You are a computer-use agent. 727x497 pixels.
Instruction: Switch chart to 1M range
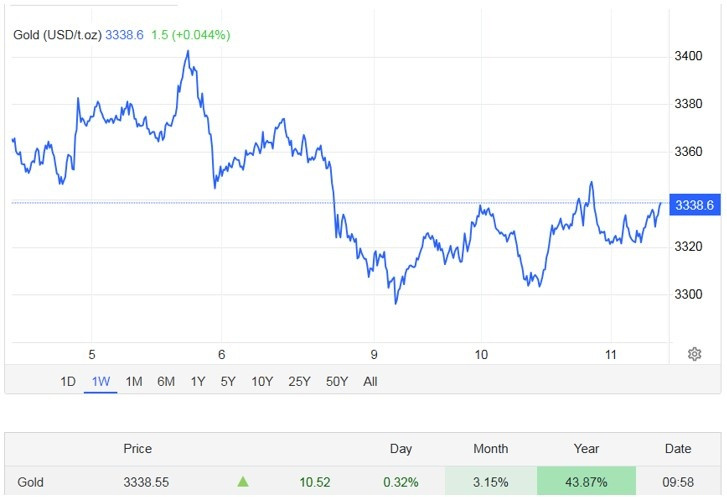(134, 381)
